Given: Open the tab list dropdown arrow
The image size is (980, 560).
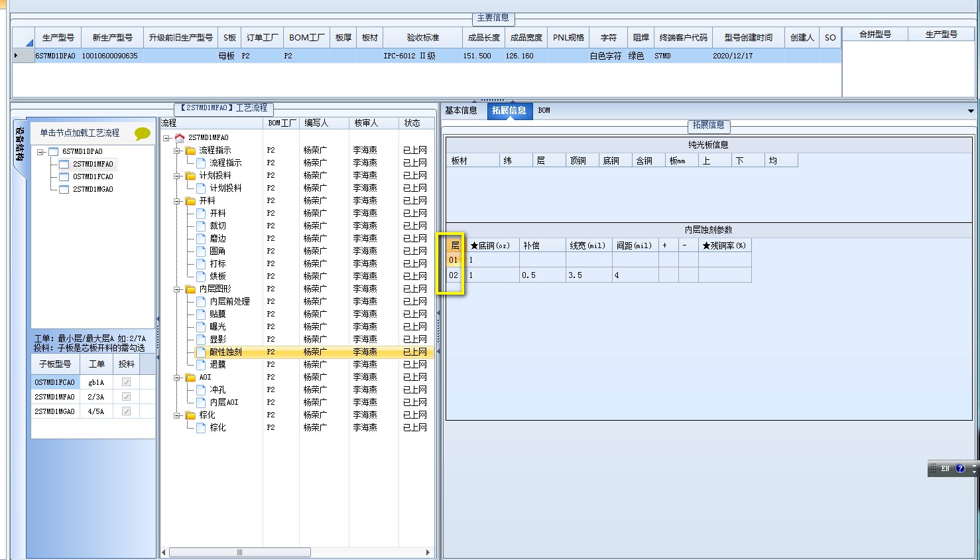Looking at the screenshot, I should pyautogui.click(x=971, y=111).
